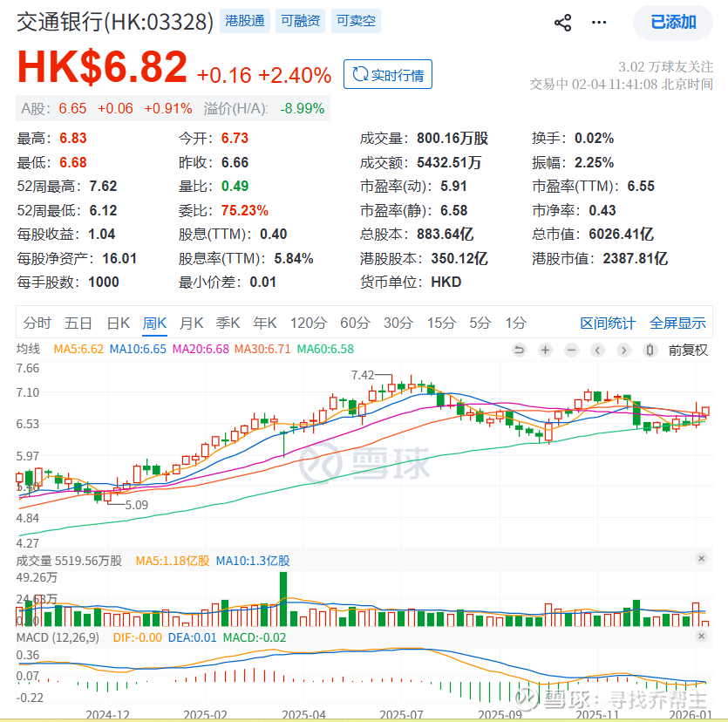Click the 市净率 value 0.43

(x=602, y=210)
